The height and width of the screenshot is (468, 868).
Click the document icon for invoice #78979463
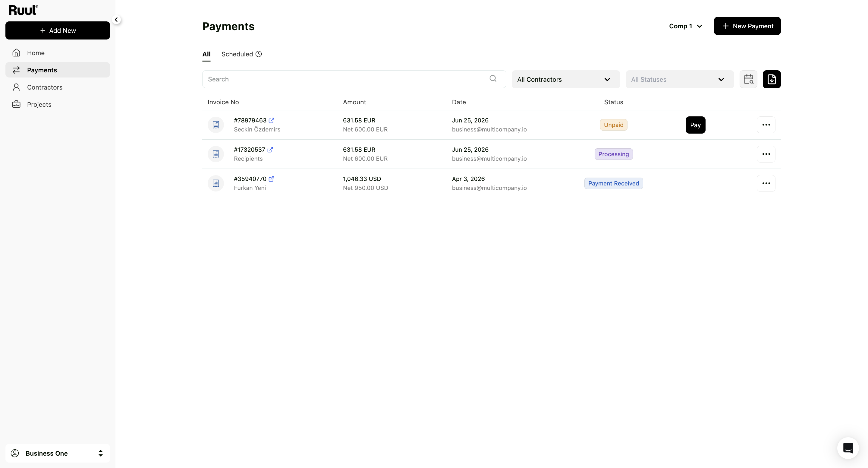point(216,125)
